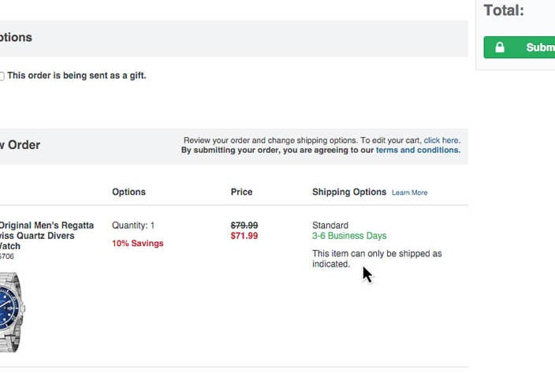Viewport: 555px width, 392px height.
Task: Click the Shipping Options column header
Action: coord(349,192)
